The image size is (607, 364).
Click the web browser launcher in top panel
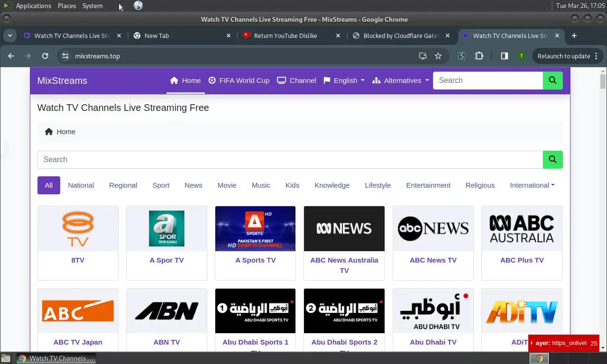tap(138, 6)
